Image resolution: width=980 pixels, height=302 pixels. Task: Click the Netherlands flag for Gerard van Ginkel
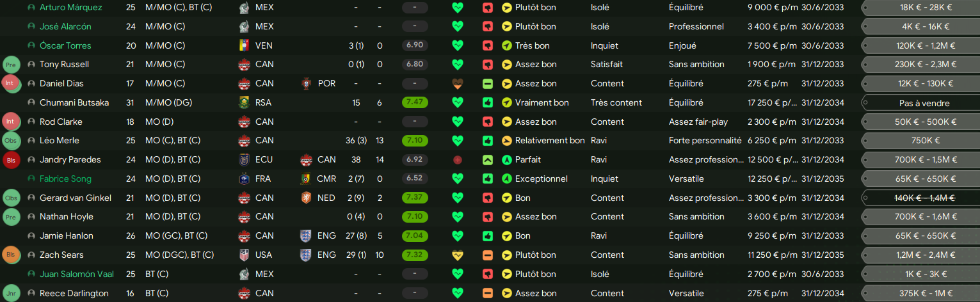pyautogui.click(x=306, y=198)
